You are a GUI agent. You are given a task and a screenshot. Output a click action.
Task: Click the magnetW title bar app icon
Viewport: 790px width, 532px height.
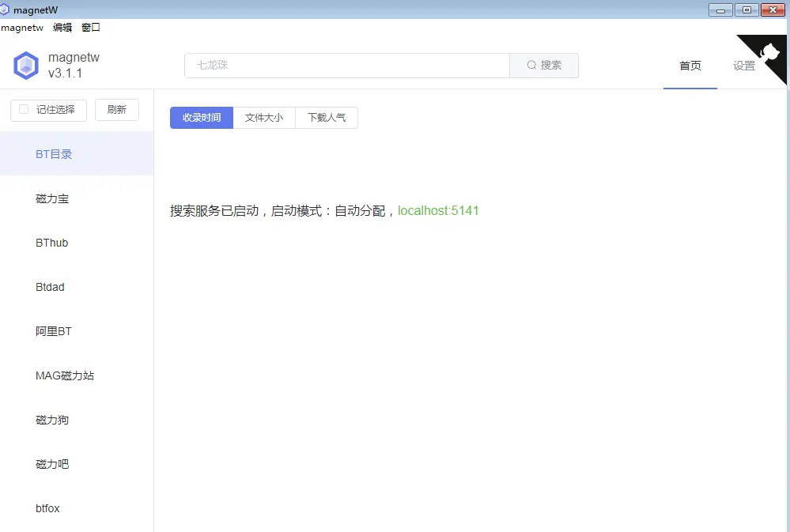[x=5, y=9]
